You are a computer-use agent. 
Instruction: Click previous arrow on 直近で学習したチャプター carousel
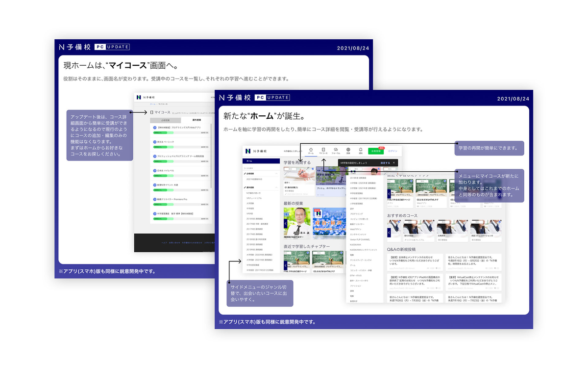click(286, 265)
